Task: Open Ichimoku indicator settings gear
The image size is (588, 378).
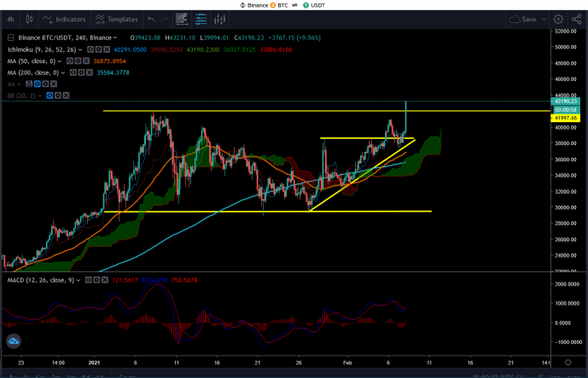Action: 99,49
